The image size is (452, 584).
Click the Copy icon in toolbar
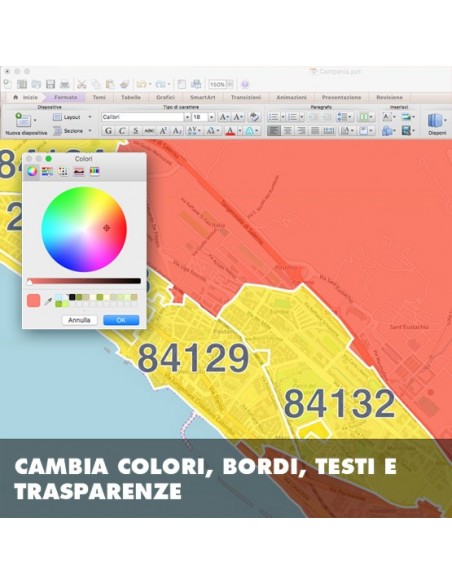[x=96, y=85]
